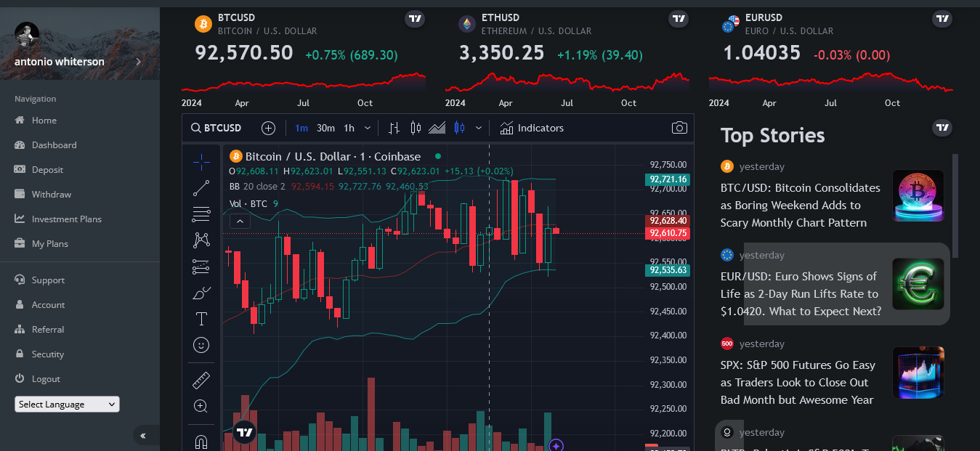The height and width of the screenshot is (451, 980).
Task: Switch chart to 30m interval
Action: pos(325,128)
